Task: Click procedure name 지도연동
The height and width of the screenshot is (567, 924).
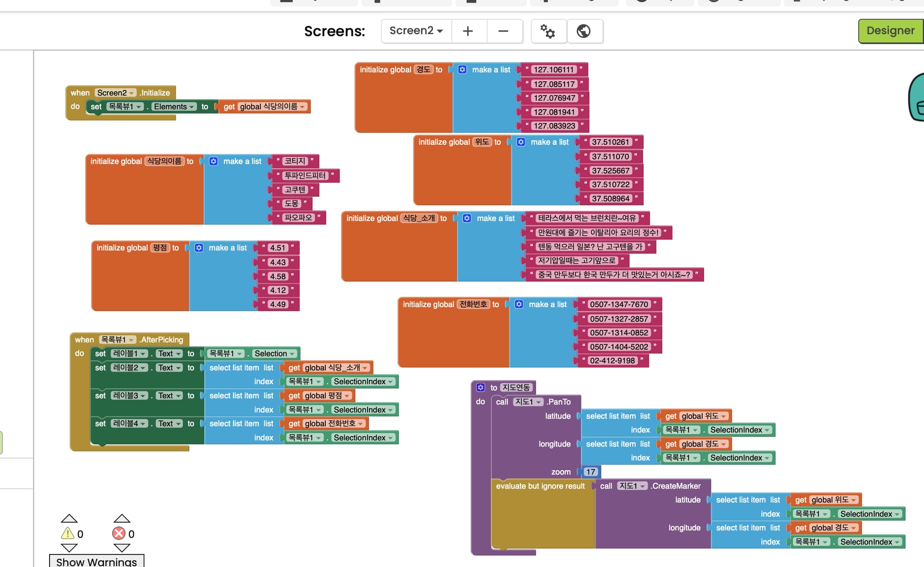Action: pyautogui.click(x=516, y=388)
